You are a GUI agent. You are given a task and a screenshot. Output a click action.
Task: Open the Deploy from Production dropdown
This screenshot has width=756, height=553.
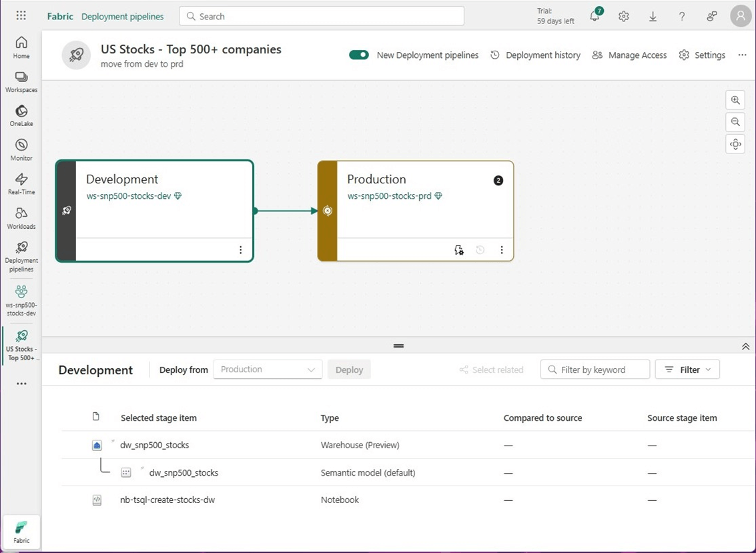pos(268,370)
